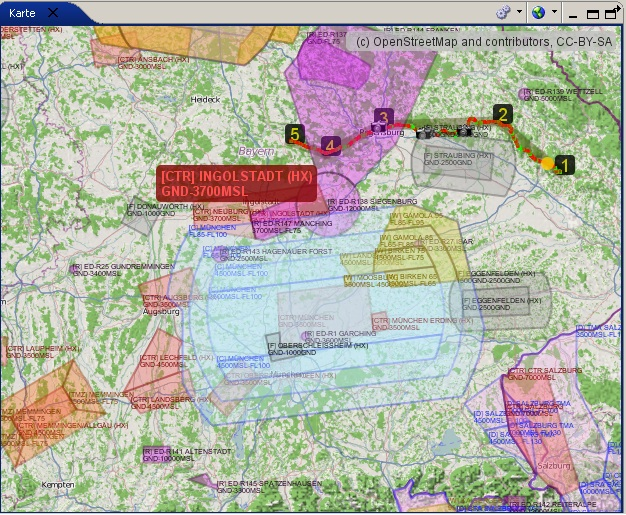Select waypoint marker 2 on the track

[503, 114]
